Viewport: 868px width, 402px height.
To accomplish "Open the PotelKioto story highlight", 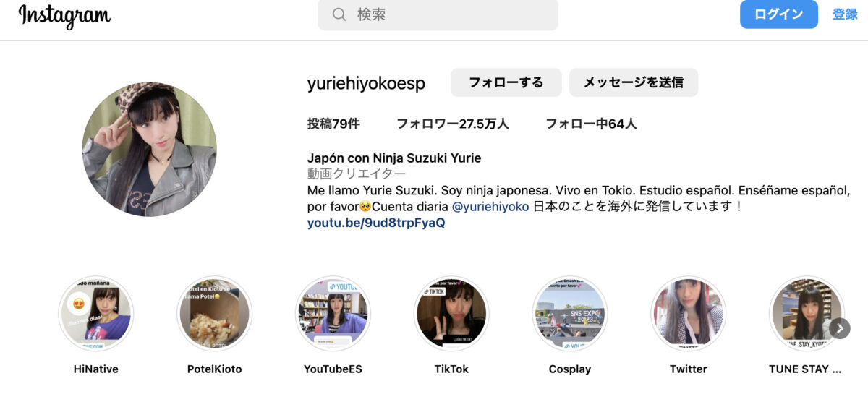I will coord(214,313).
